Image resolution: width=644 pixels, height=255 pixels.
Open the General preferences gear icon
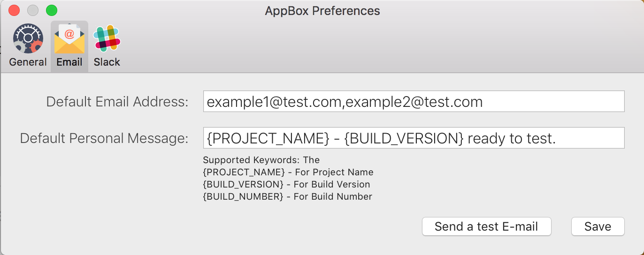pos(28,38)
